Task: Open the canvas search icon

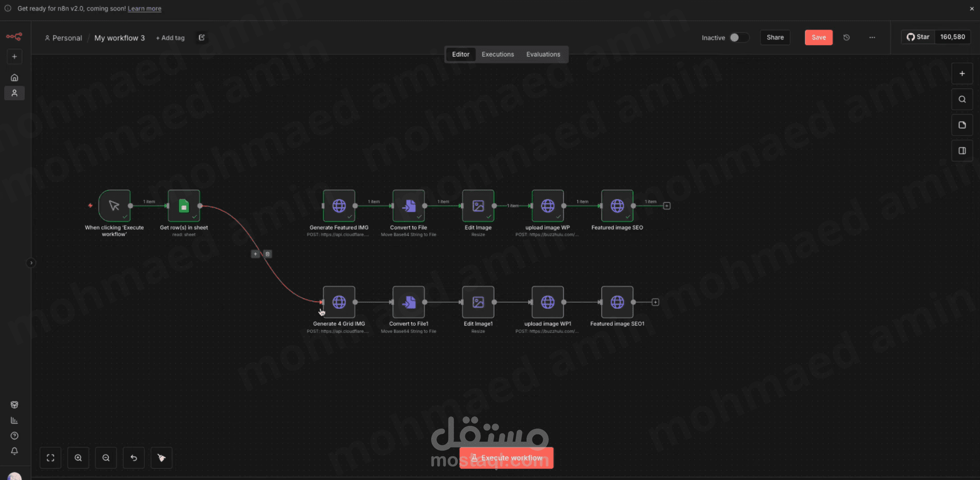Action: (962, 99)
